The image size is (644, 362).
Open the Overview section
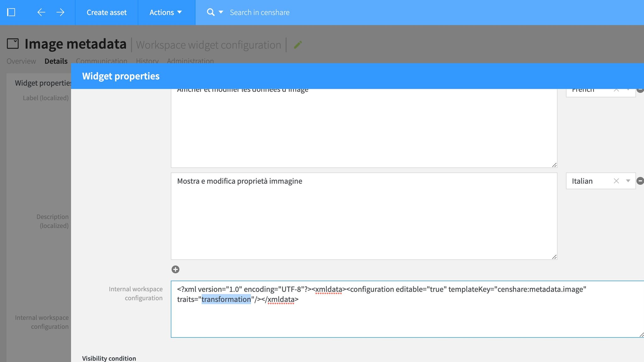[x=21, y=61]
